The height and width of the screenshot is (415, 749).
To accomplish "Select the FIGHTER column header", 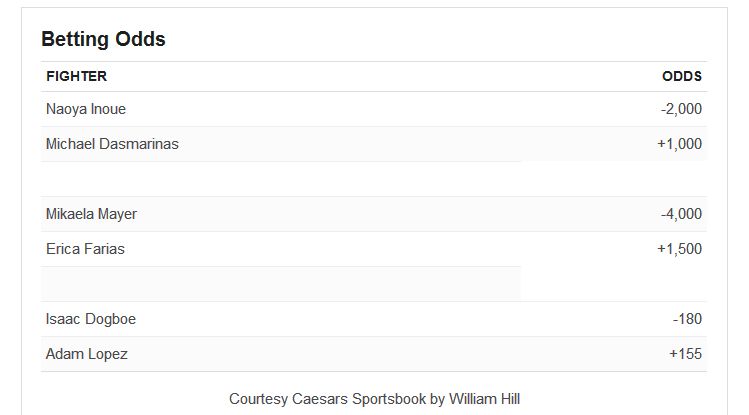I will tap(76, 76).
